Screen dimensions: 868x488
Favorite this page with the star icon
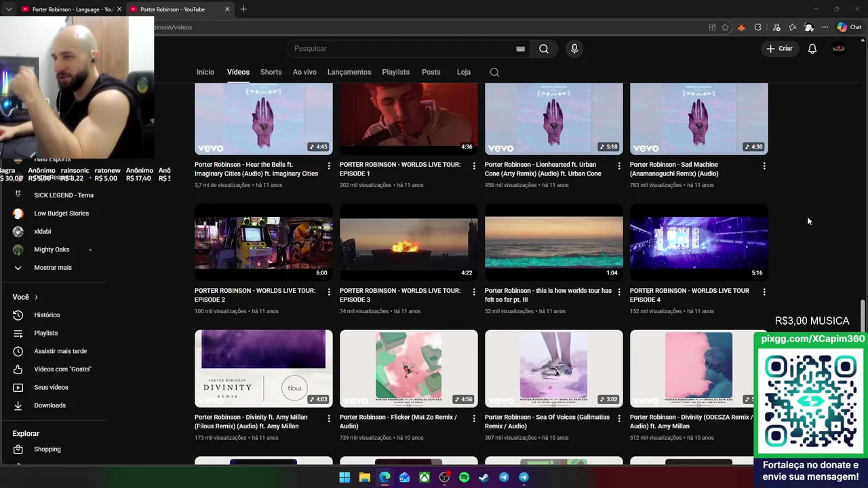(x=725, y=27)
